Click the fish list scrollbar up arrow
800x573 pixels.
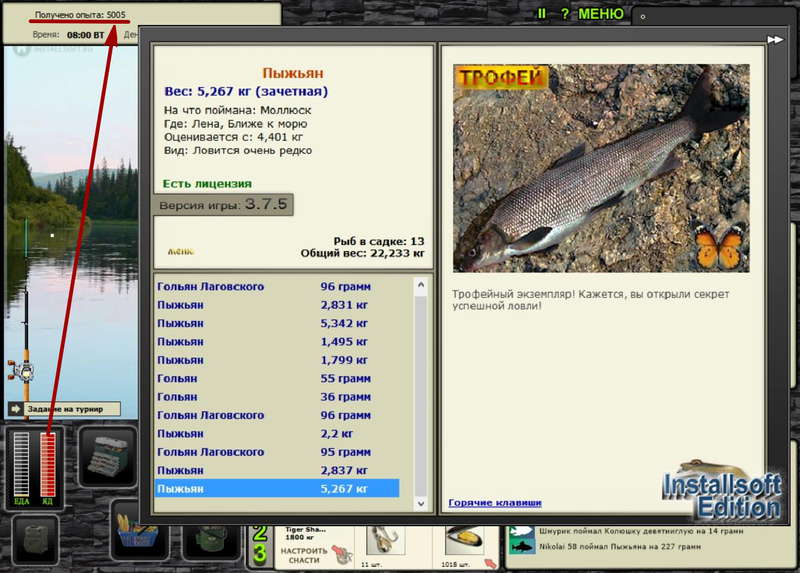tap(421, 285)
